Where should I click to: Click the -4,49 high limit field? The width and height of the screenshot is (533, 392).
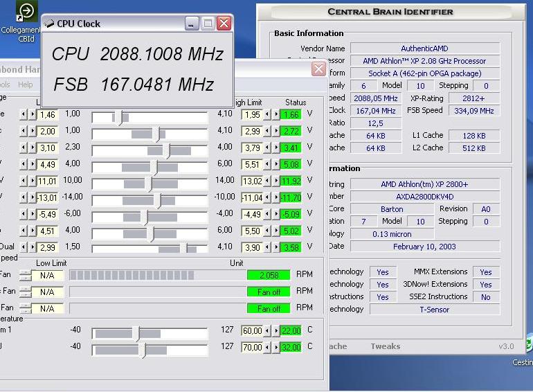(x=252, y=214)
